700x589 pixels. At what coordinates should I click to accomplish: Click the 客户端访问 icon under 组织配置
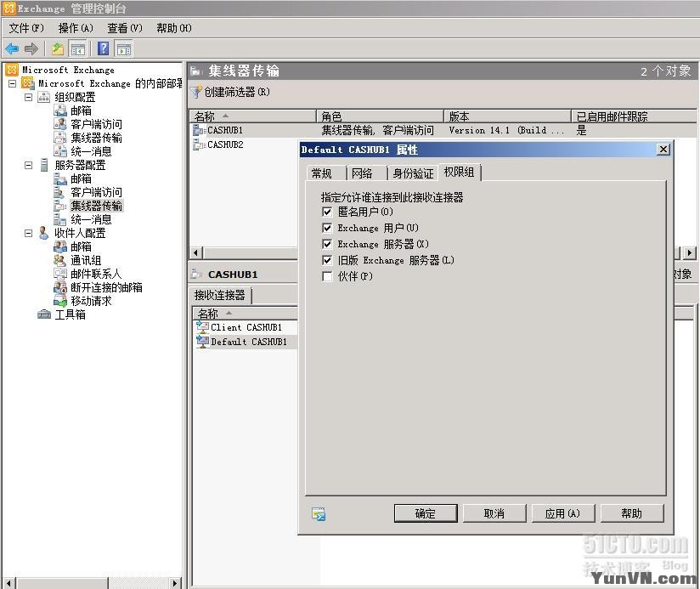59,124
